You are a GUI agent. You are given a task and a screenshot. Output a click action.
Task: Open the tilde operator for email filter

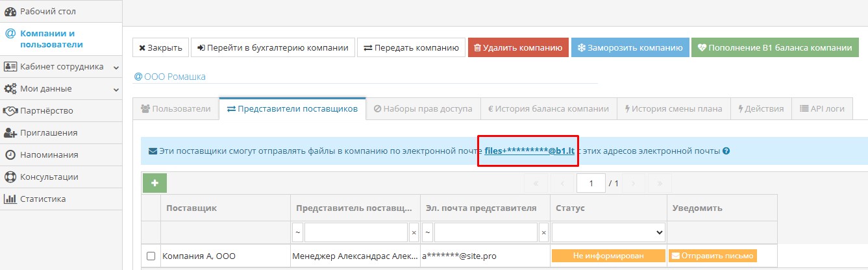pos(427,232)
